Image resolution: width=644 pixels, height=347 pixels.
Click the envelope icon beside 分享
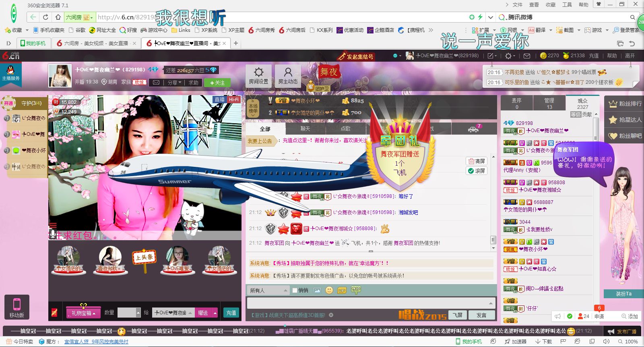(156, 82)
